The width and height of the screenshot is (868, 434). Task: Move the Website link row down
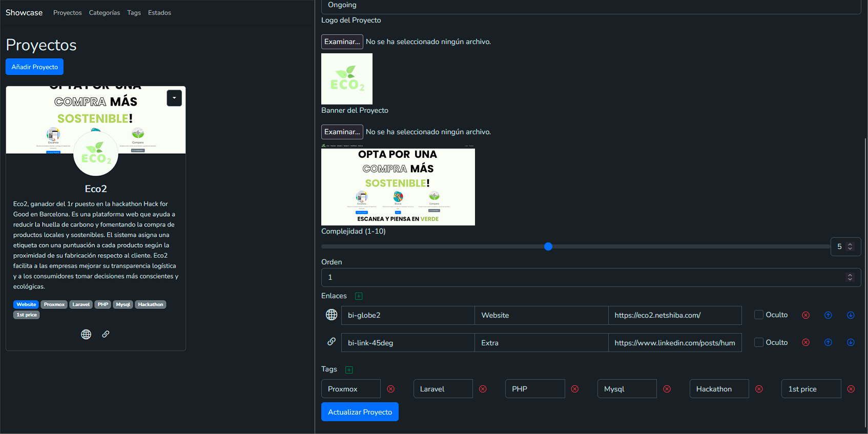pos(851,315)
